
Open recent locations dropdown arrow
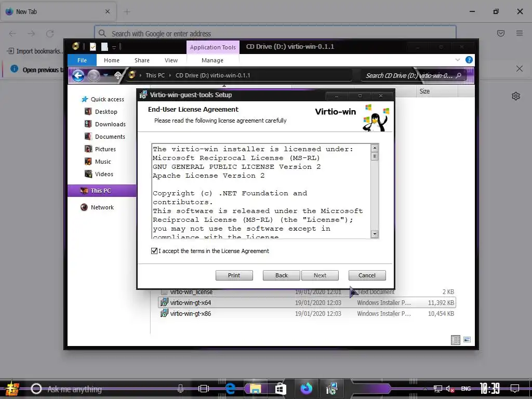click(x=106, y=75)
